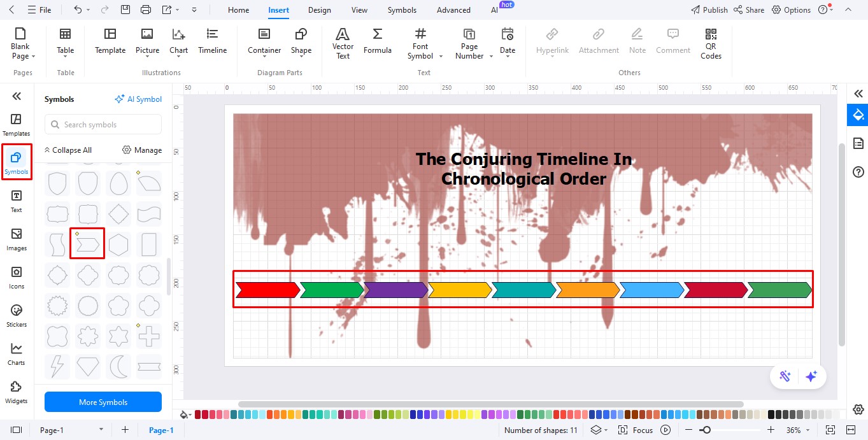
Task: Insert a Formula
Action: pos(378,41)
